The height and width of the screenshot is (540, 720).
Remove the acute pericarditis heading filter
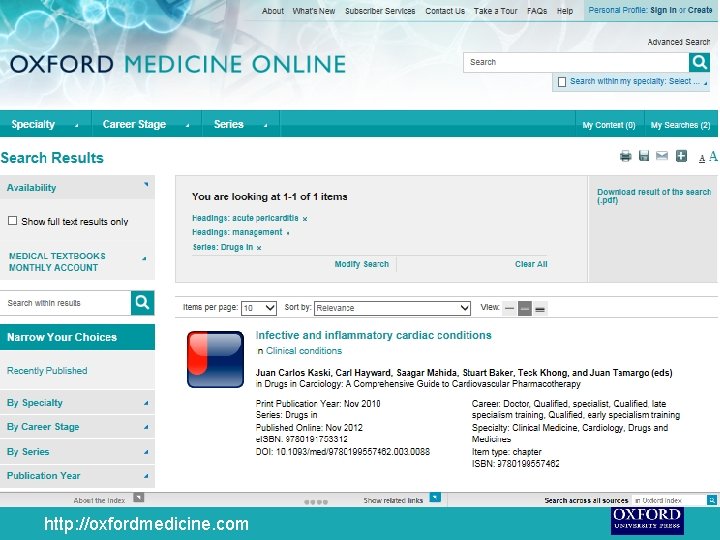coord(305,219)
